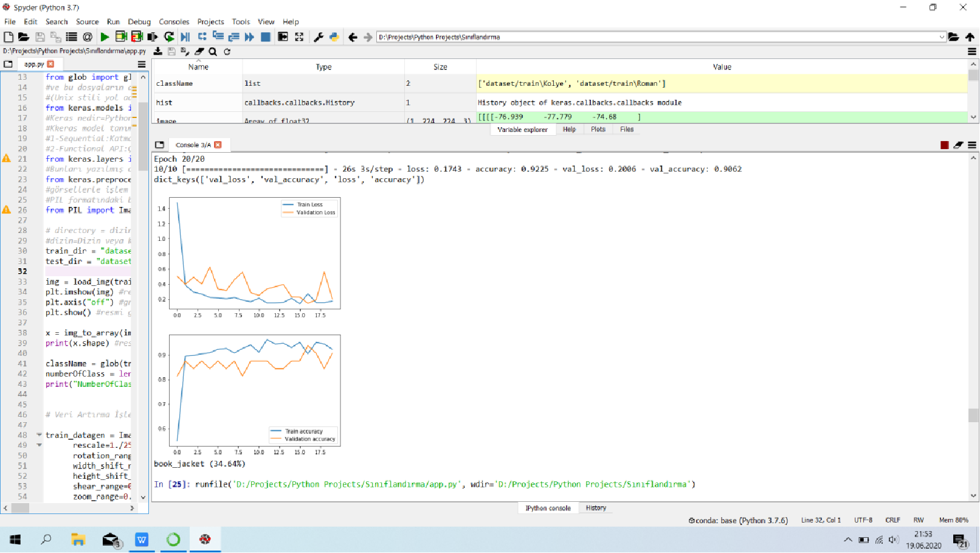Click the New file icon
Screen dimensions: 980x553
click(x=9, y=37)
